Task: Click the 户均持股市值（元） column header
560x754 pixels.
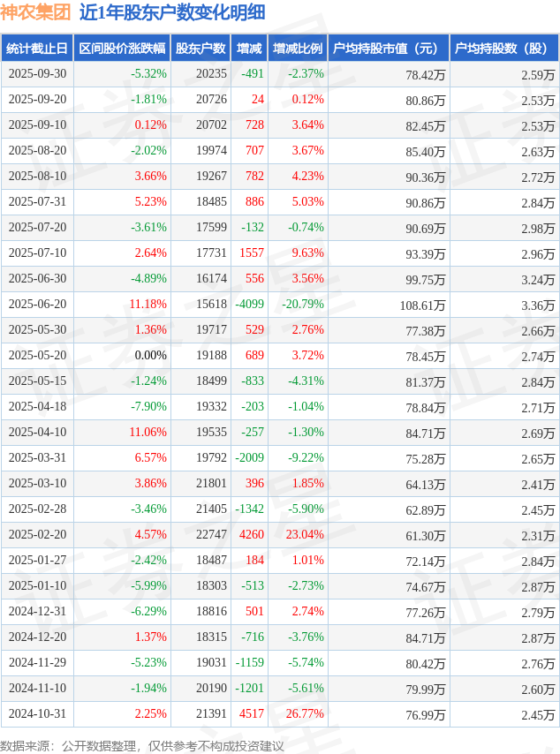Action: pos(389,49)
